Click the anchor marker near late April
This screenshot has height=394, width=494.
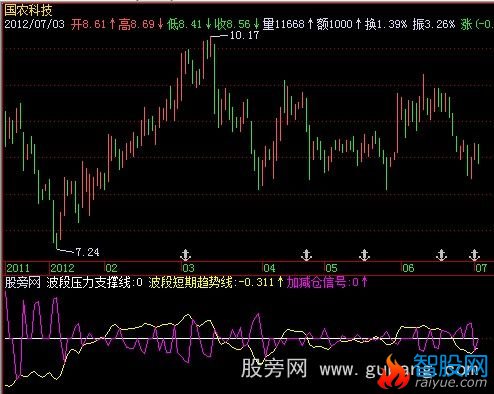(306, 255)
